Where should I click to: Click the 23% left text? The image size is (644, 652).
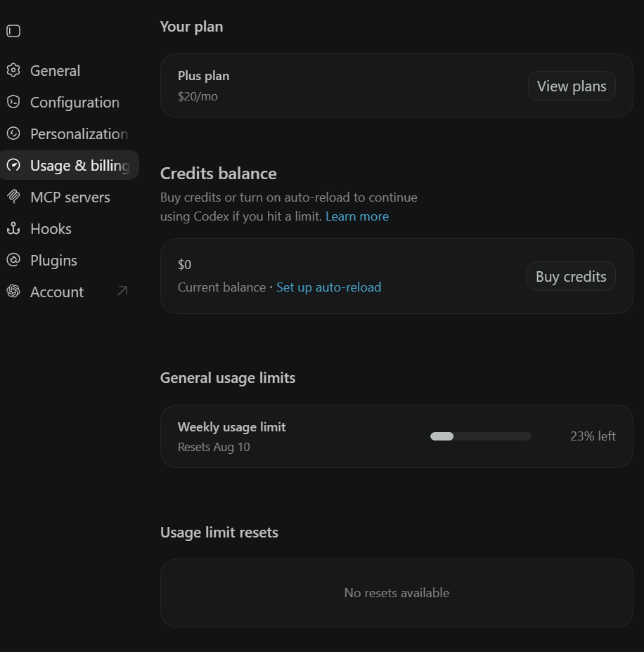(x=593, y=436)
